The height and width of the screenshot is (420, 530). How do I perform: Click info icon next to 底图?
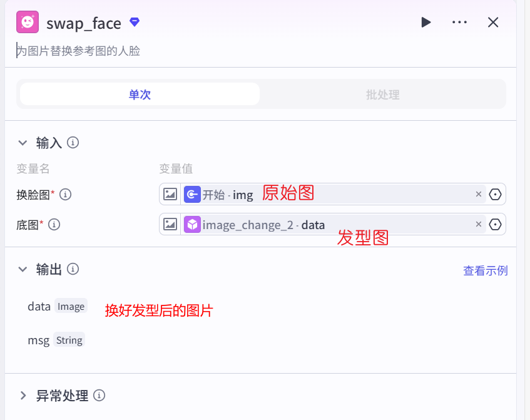point(54,224)
